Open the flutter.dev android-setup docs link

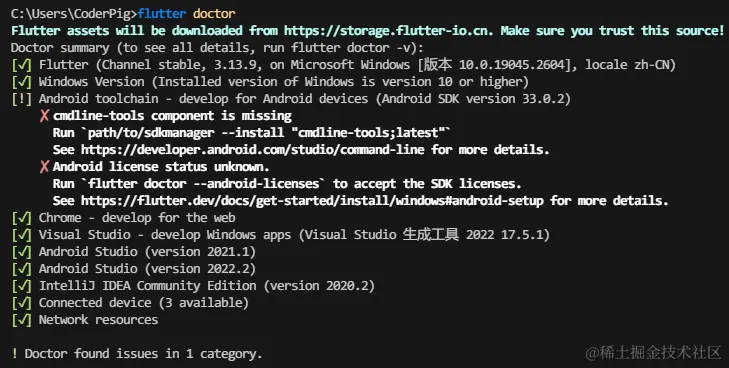(x=312, y=201)
